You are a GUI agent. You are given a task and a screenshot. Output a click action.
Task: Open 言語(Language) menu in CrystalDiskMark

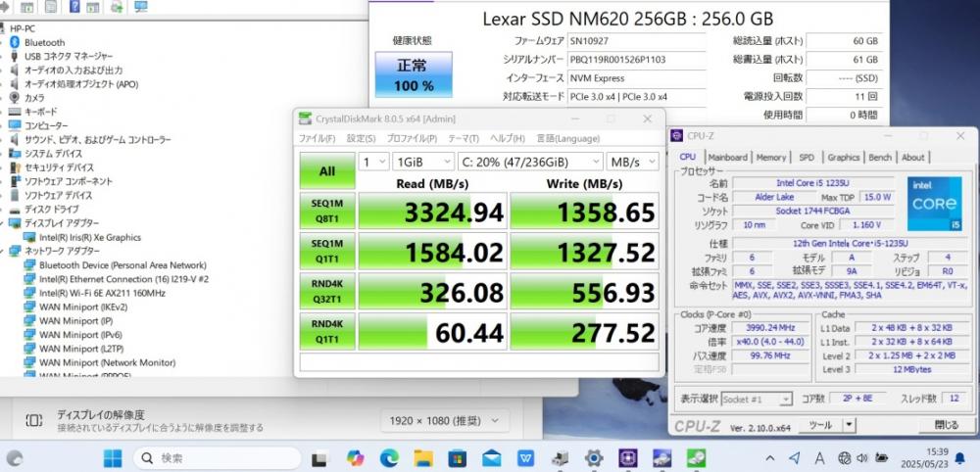[x=567, y=138]
